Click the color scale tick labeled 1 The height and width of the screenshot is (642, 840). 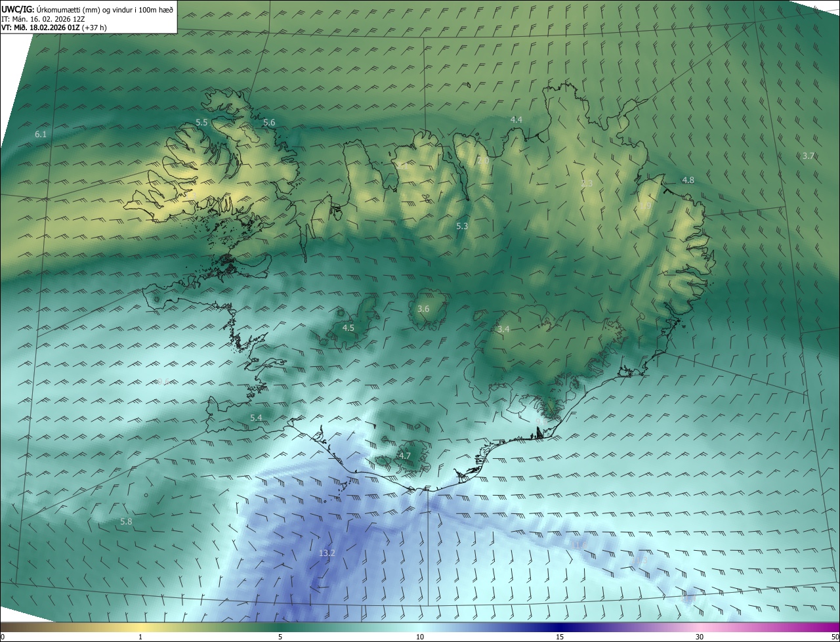click(x=140, y=637)
